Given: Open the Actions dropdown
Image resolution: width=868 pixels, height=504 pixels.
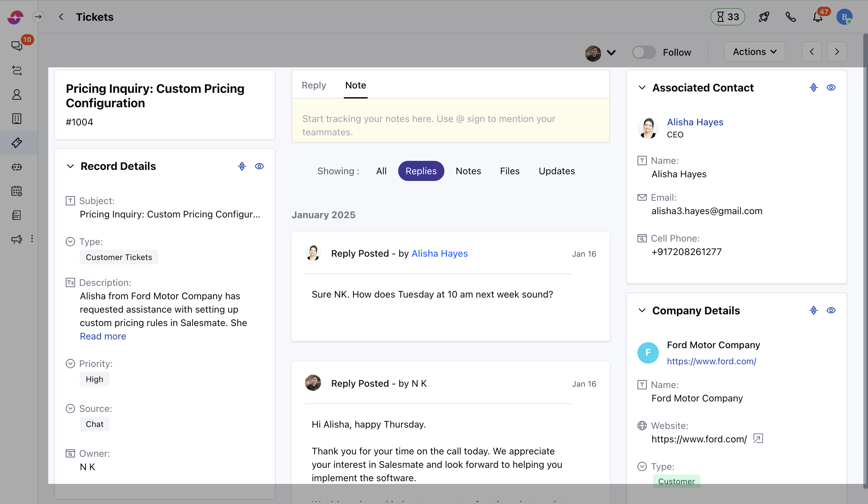Looking at the screenshot, I should tap(754, 52).
